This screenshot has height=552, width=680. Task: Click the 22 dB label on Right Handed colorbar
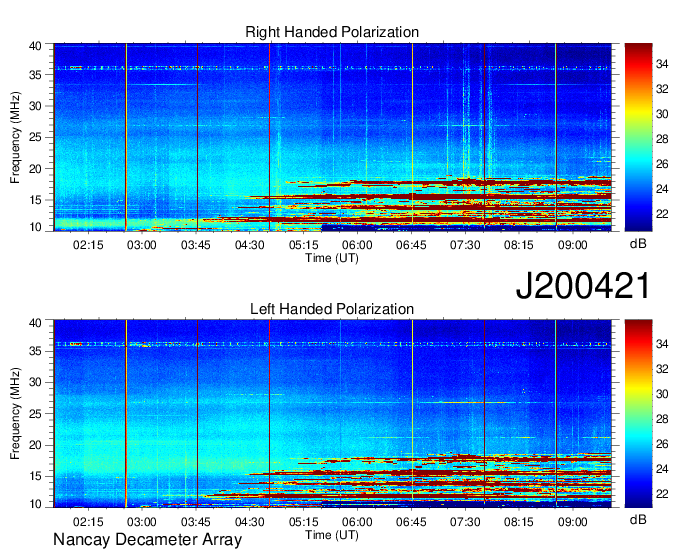tap(662, 214)
